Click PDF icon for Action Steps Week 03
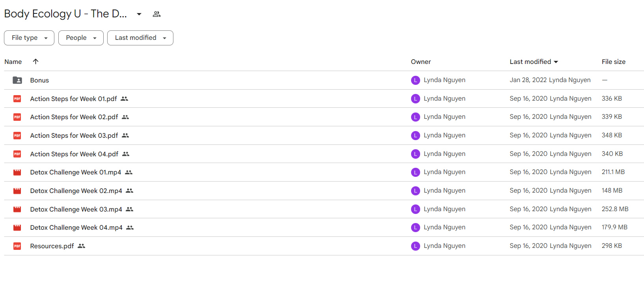 pyautogui.click(x=17, y=135)
